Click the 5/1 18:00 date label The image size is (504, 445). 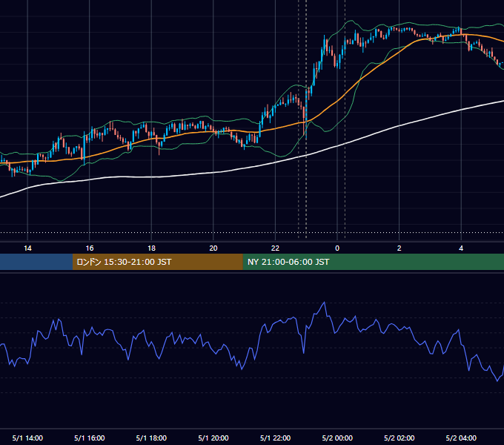(151, 438)
